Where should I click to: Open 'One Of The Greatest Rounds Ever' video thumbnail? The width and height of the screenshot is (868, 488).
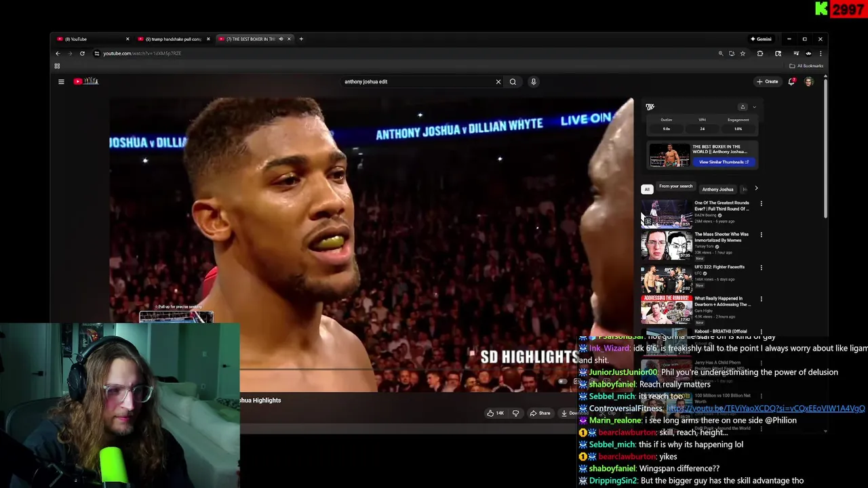click(x=667, y=213)
